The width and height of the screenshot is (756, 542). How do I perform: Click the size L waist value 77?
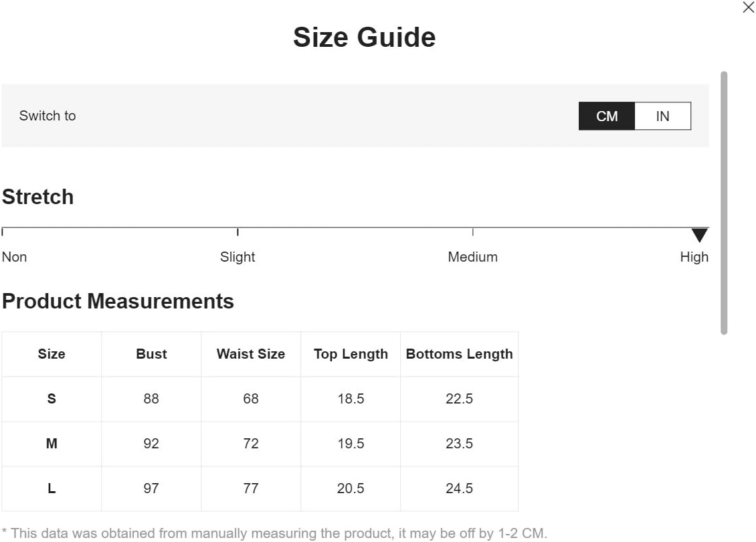tap(251, 488)
